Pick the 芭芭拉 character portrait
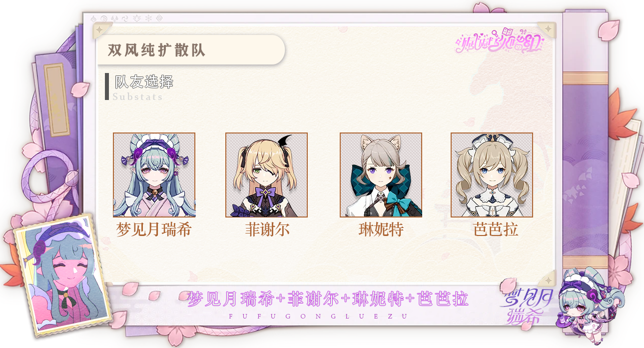This screenshot has width=644, height=348. [x=492, y=175]
